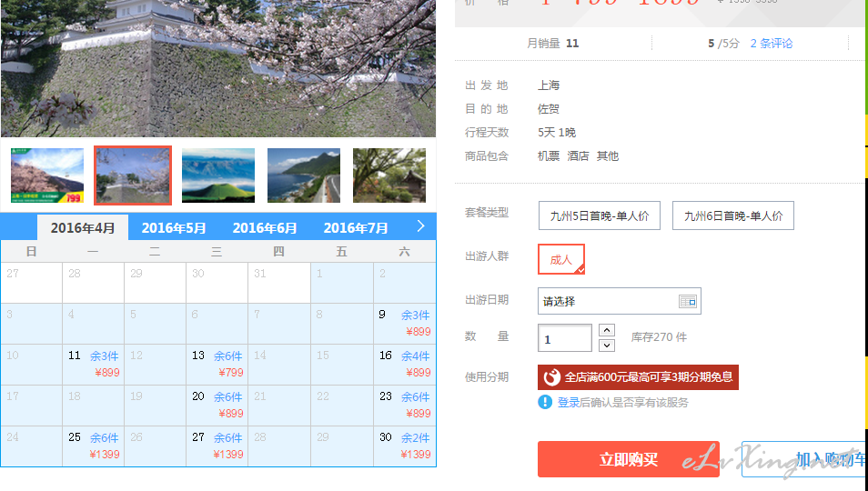Click 5天 1晚 duration text

pos(557,133)
